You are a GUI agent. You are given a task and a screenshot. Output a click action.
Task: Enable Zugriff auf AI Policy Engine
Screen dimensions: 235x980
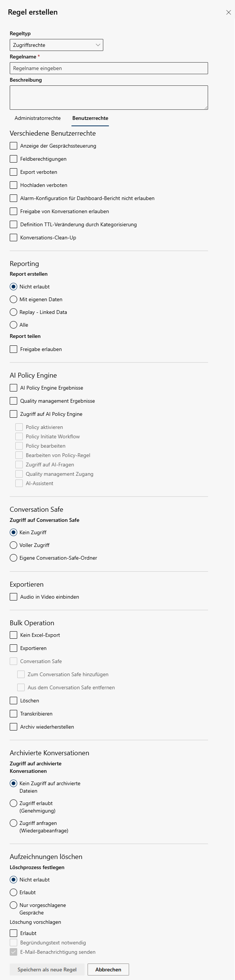[x=14, y=414]
